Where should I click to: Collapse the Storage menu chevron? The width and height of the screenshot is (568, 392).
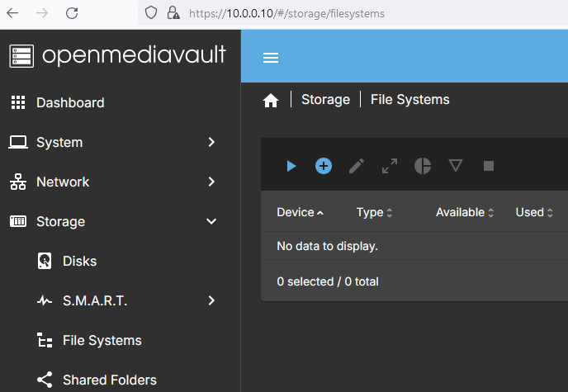click(211, 221)
